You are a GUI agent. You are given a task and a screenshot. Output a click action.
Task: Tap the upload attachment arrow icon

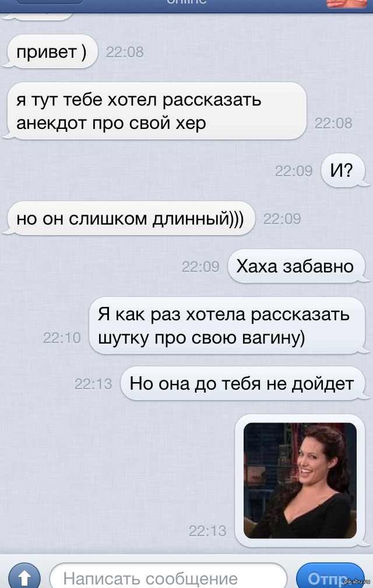click(x=24, y=577)
